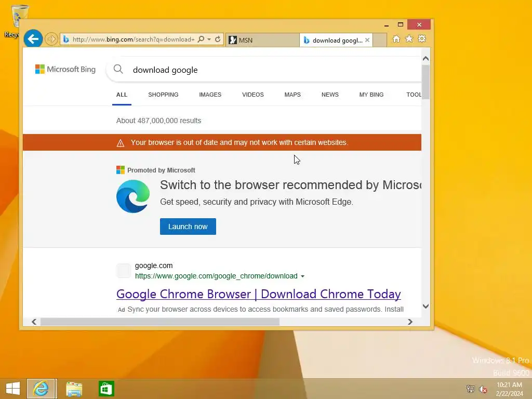Click the Internet Explorer taskbar icon
This screenshot has height=399, width=532.
[x=41, y=389]
